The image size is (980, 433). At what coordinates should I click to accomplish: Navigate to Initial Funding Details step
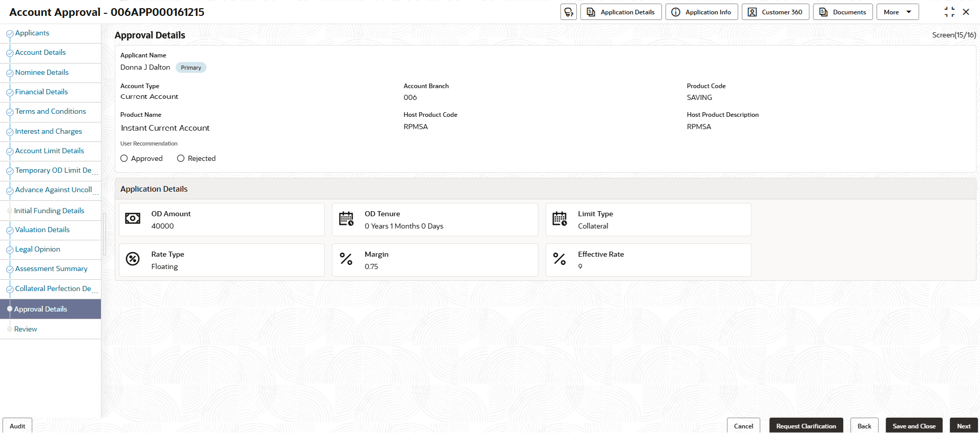point(49,211)
